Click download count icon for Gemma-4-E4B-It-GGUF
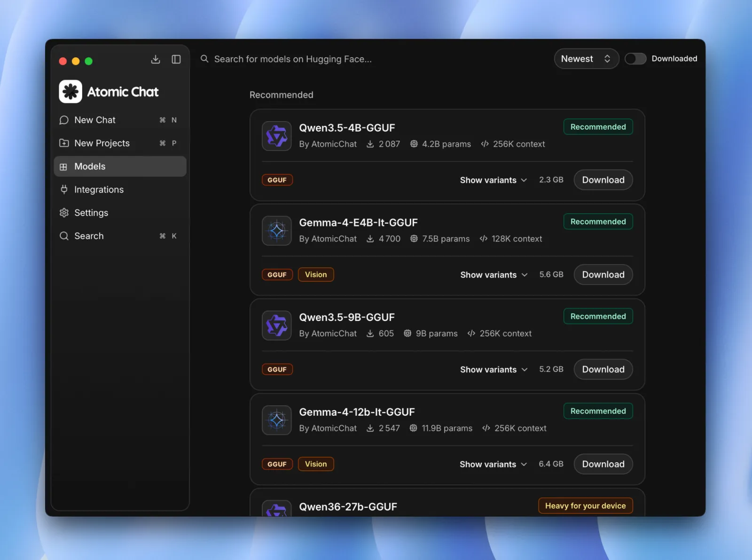This screenshot has width=752, height=560. pyautogui.click(x=370, y=239)
